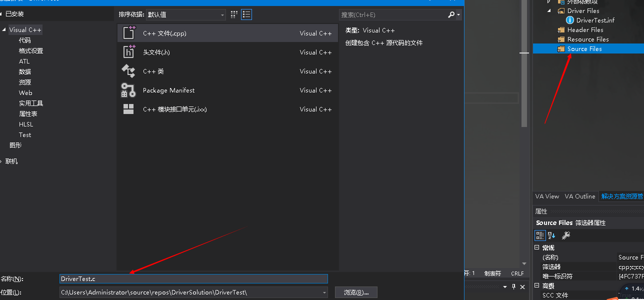
Task: Show properties by category icon
Action: click(x=540, y=235)
